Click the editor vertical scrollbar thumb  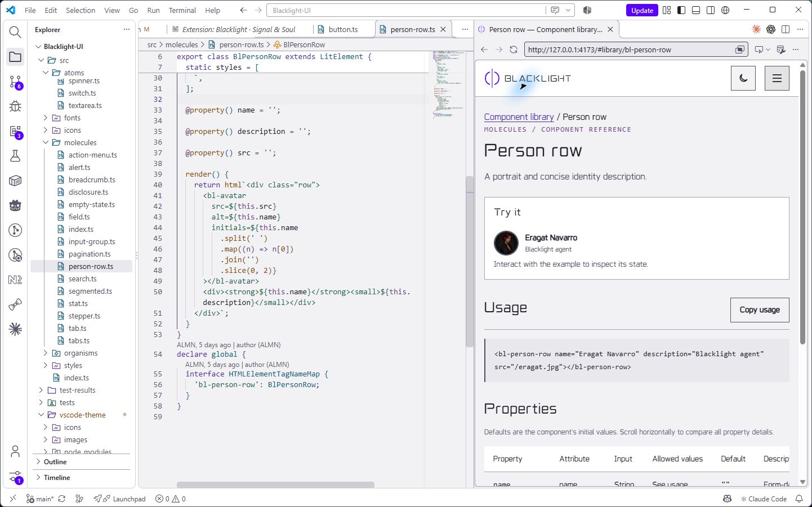(469, 262)
